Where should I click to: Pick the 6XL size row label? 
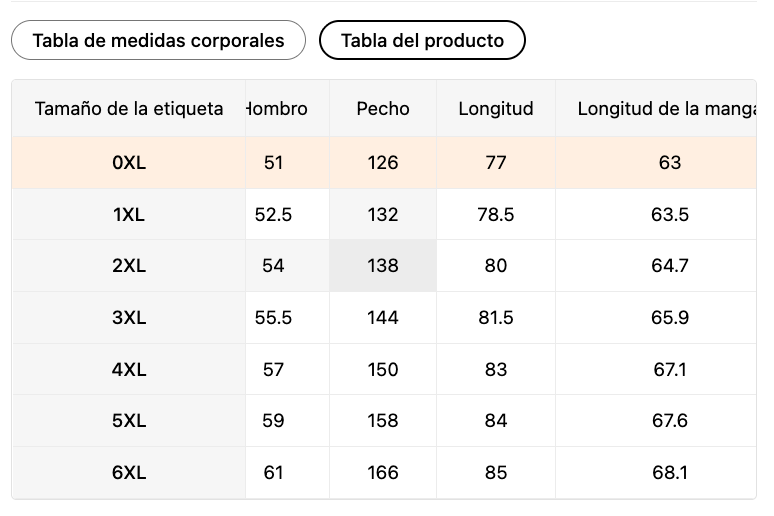pyautogui.click(x=129, y=473)
